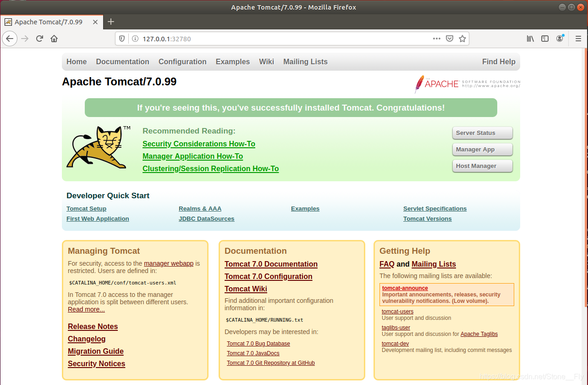This screenshot has height=385, width=588.
Task: Open Tomcat 7.0 Documentation link
Action: click(x=271, y=264)
